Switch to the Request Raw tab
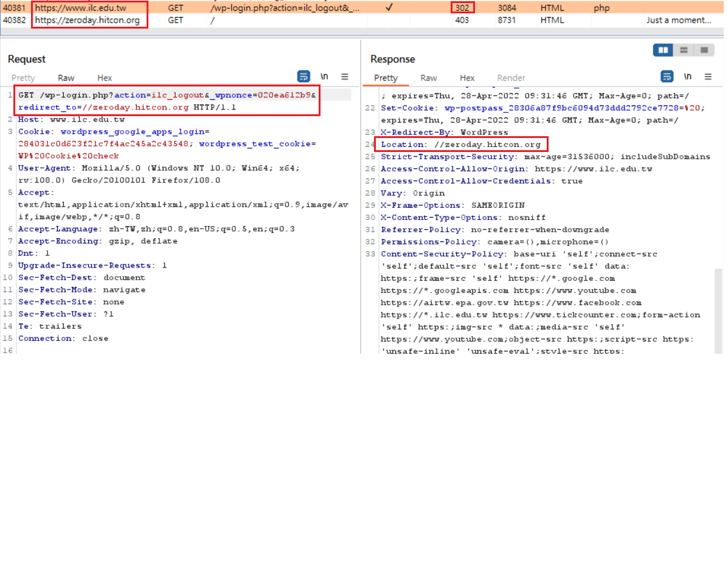The height and width of the screenshot is (566, 728). pos(66,78)
